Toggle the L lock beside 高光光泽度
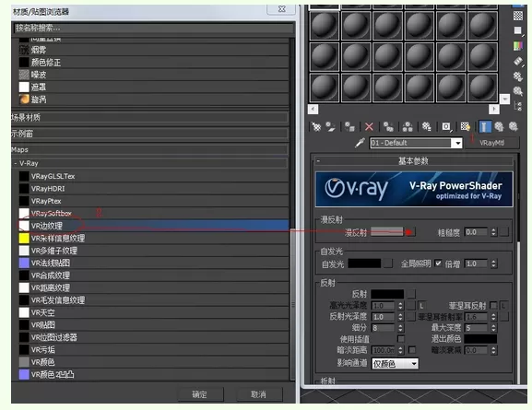The image size is (532, 410). click(x=422, y=306)
